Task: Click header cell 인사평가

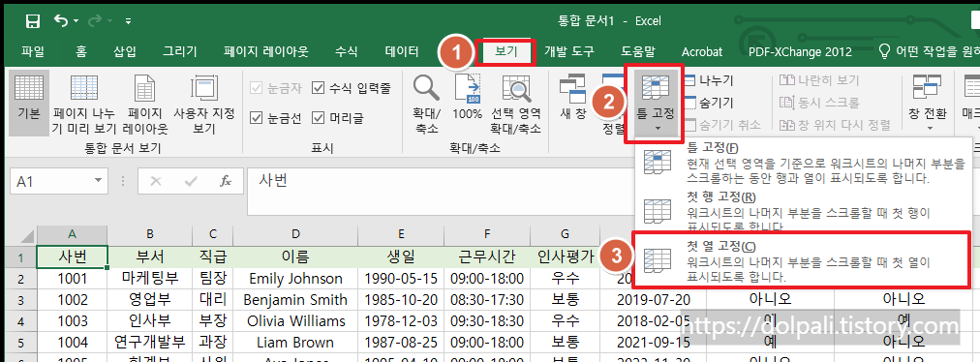Action: pos(565,256)
